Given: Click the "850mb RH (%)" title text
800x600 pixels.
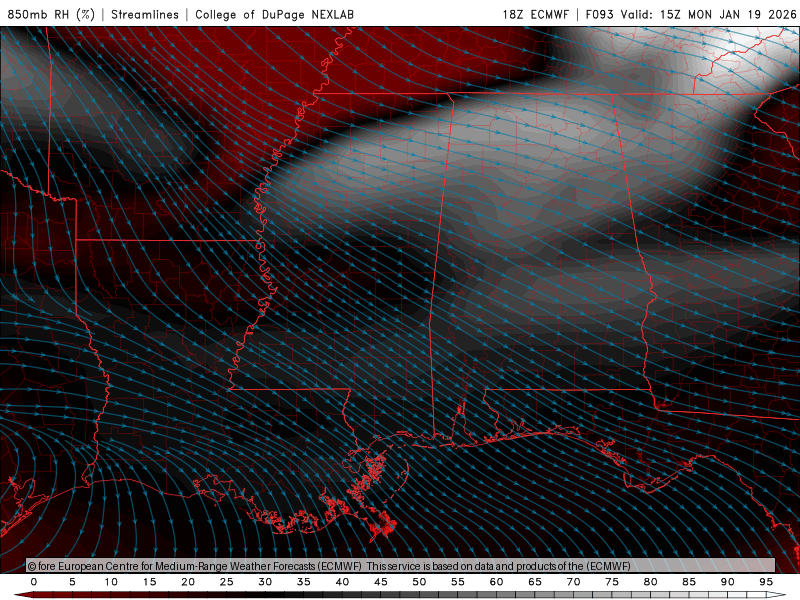Looking at the screenshot, I should click(51, 15).
